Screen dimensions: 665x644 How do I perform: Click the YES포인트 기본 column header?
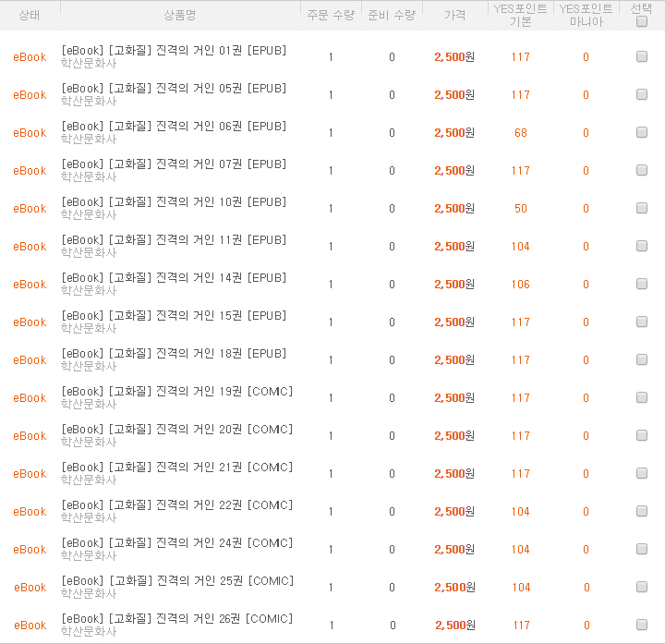coord(520,15)
